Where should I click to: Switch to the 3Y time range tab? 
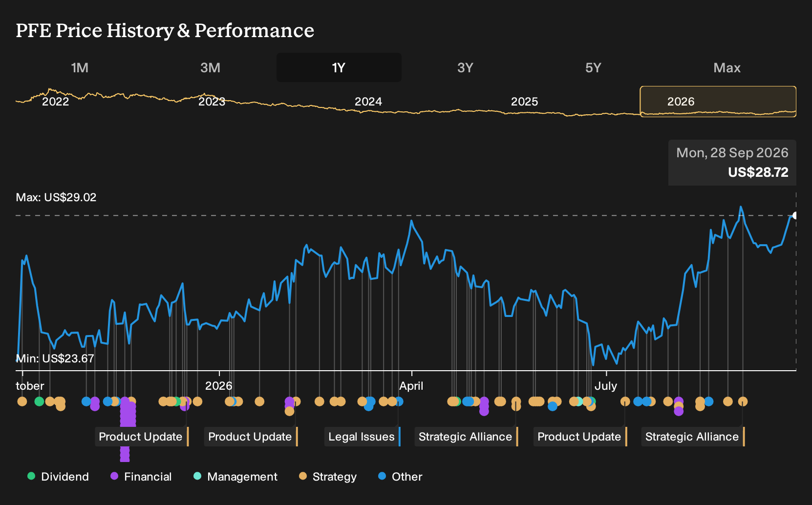click(465, 67)
